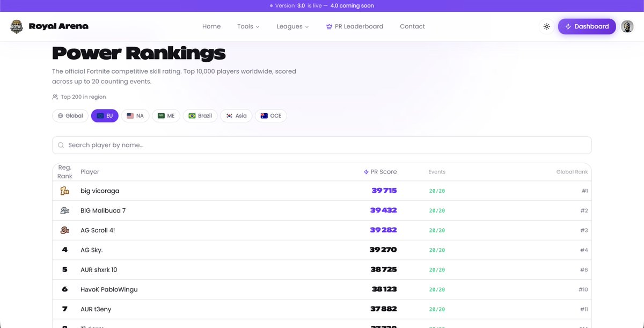The image size is (644, 328).
Task: Click regional rank 4 of AG Sky.
Action: coord(65,250)
